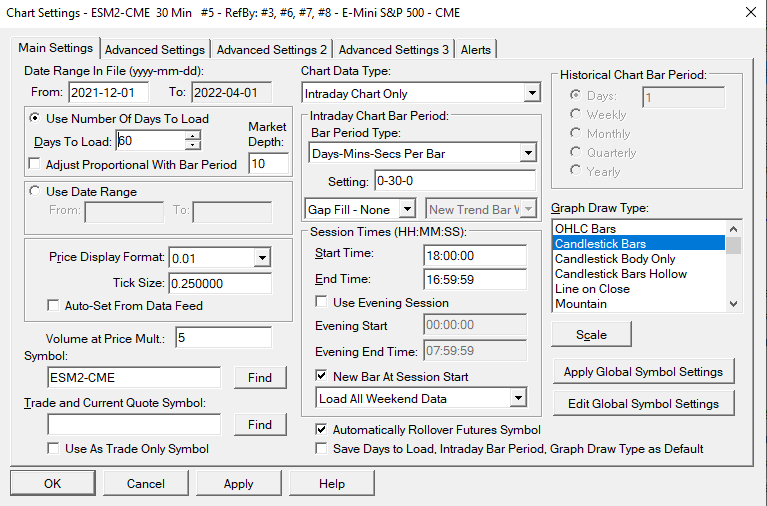
Task: Close the Chart Settings window
Action: pos(751,12)
